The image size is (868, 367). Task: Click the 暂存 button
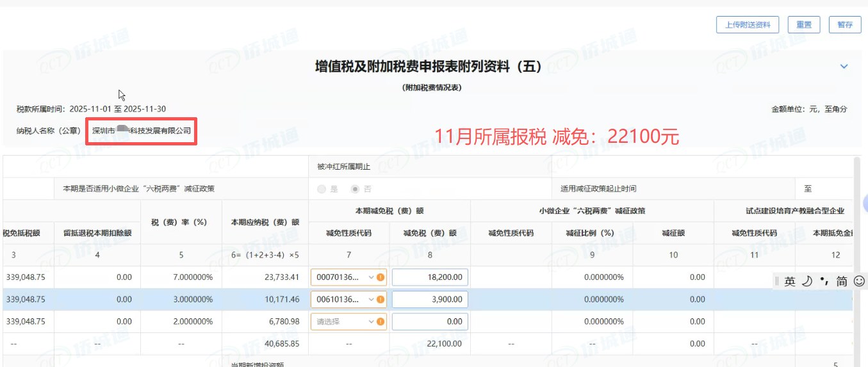845,25
